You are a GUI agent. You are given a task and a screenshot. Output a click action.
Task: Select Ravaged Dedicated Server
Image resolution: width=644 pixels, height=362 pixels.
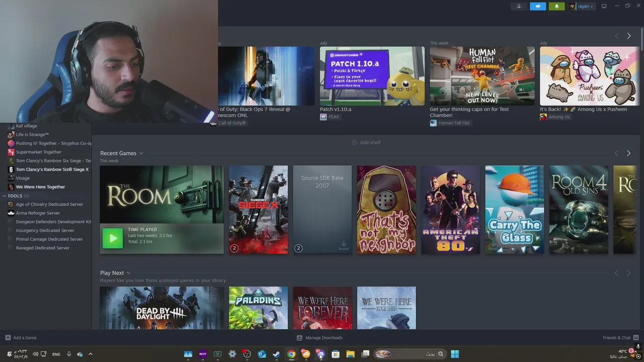click(43, 248)
